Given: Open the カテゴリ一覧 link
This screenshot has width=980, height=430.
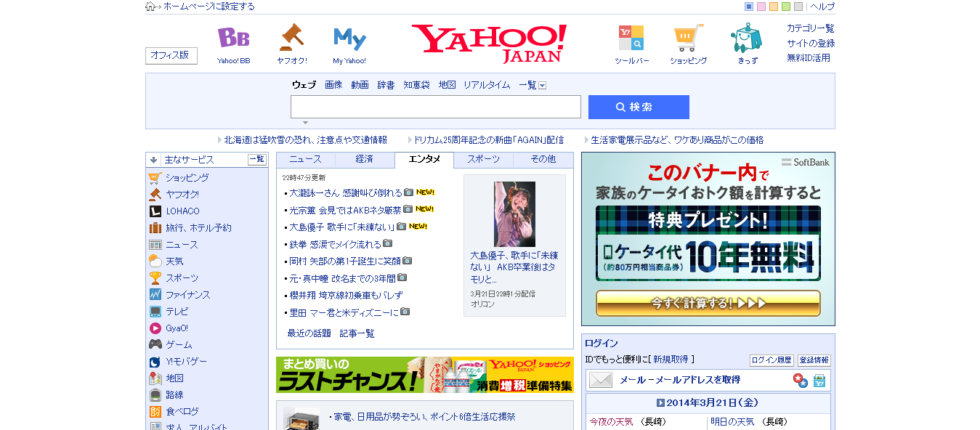Looking at the screenshot, I should tap(811, 28).
